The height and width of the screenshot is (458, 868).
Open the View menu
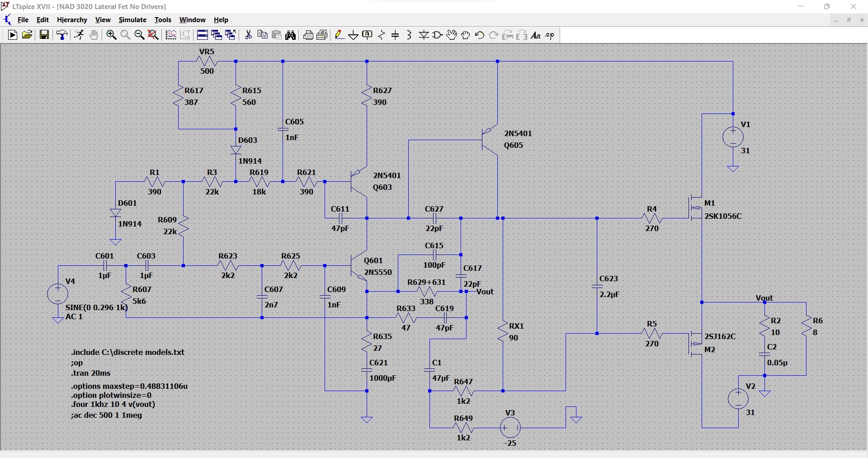(103, 20)
